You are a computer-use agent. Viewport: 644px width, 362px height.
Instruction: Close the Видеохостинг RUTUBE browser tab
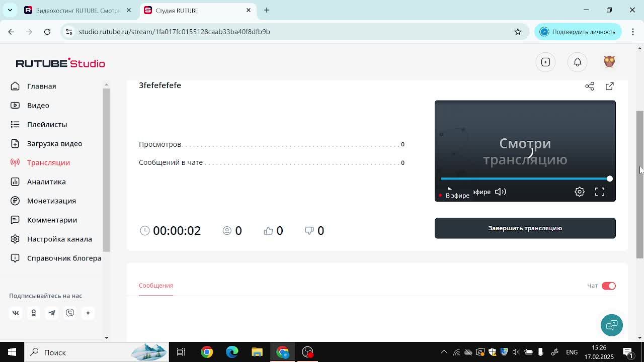pyautogui.click(x=129, y=10)
